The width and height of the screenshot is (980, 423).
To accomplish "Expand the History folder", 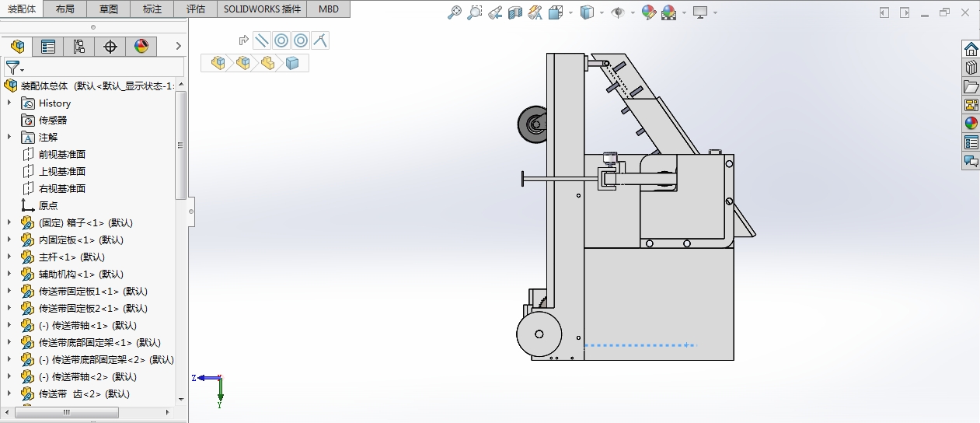I will [9, 103].
